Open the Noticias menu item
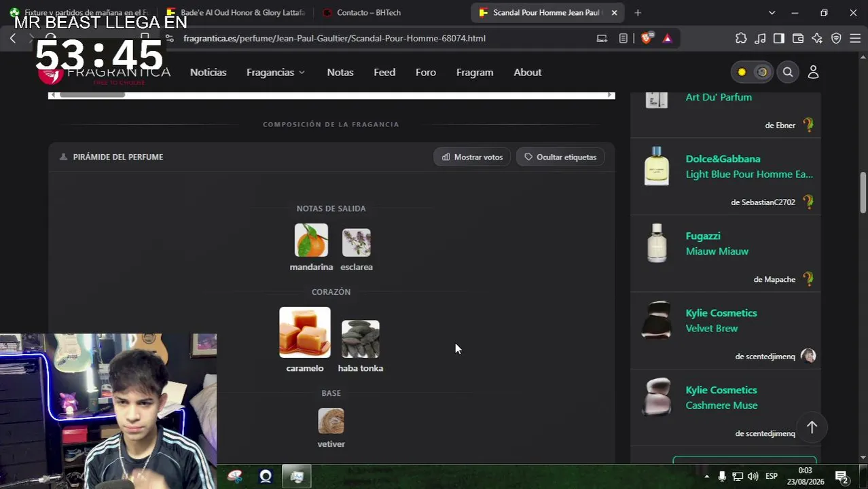This screenshot has width=868, height=489. tap(208, 72)
